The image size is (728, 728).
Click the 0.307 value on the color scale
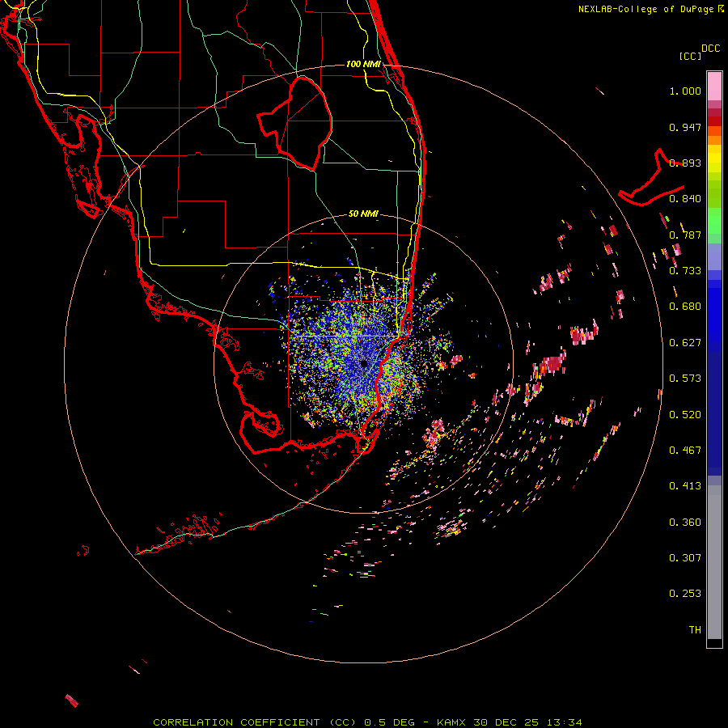[x=685, y=558]
